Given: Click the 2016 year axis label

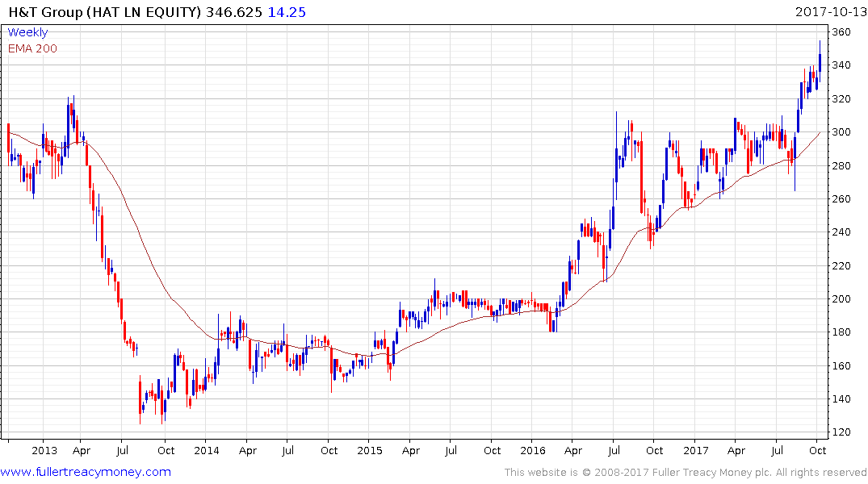Looking at the screenshot, I should point(533,450).
